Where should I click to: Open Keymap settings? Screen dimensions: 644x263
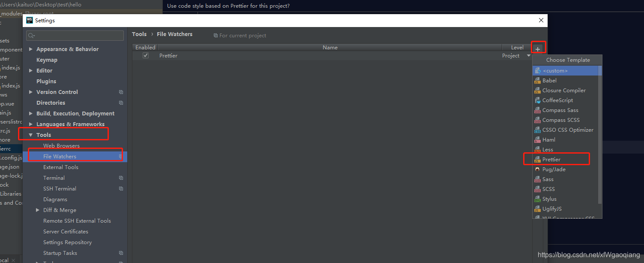[47, 60]
